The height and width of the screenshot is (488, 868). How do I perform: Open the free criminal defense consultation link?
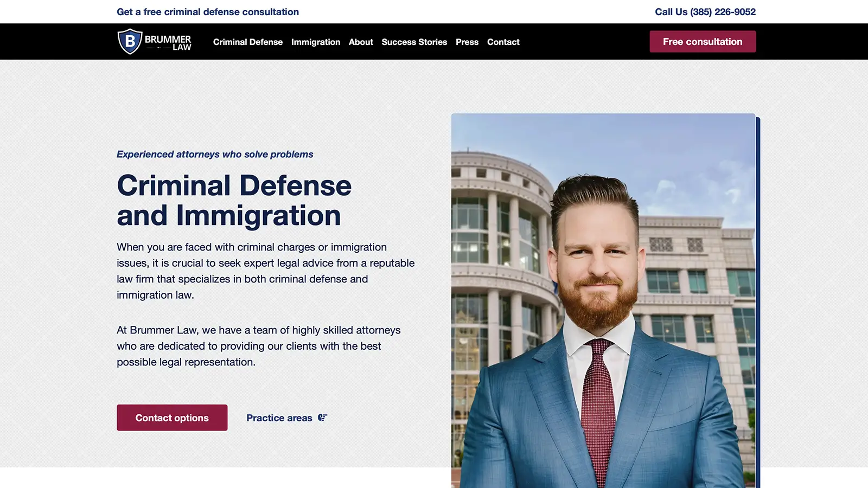click(208, 11)
